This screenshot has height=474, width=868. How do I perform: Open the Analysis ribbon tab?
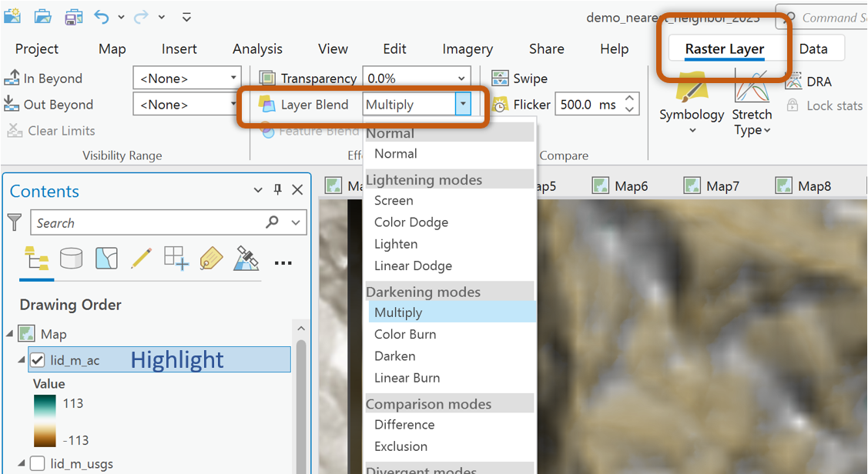pos(257,49)
